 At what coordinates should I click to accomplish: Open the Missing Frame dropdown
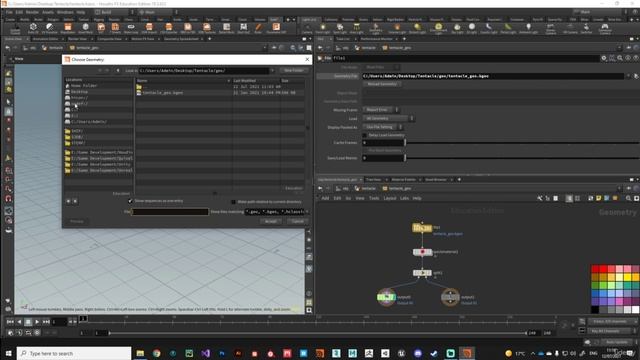coord(380,110)
